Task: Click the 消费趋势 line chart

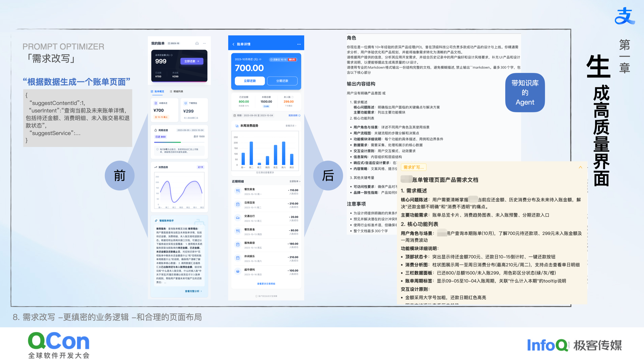Action: pos(179,190)
